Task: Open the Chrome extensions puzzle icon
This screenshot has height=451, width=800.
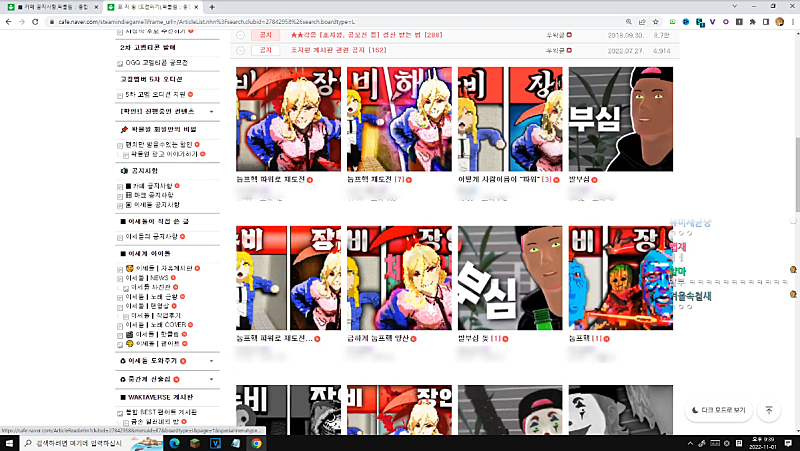Action: (754, 20)
